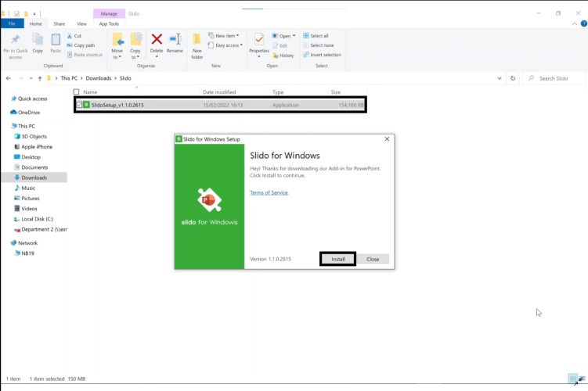Select the Manage contextual tab
Screen dimensions: 588x391
point(109,13)
